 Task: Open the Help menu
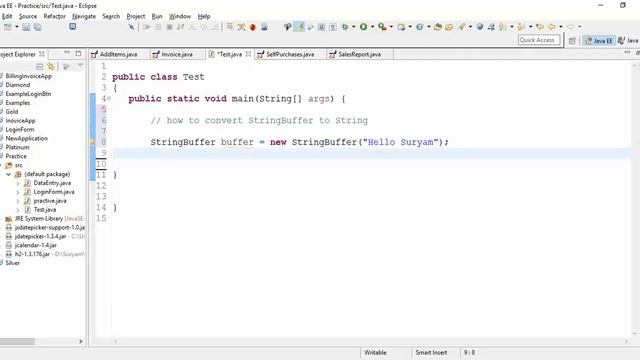point(204,16)
